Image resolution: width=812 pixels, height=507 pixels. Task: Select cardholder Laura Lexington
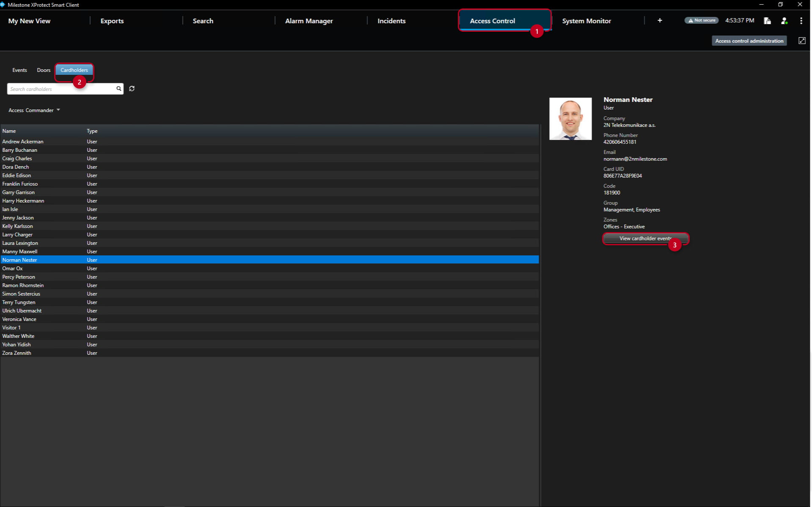[x=270, y=243]
